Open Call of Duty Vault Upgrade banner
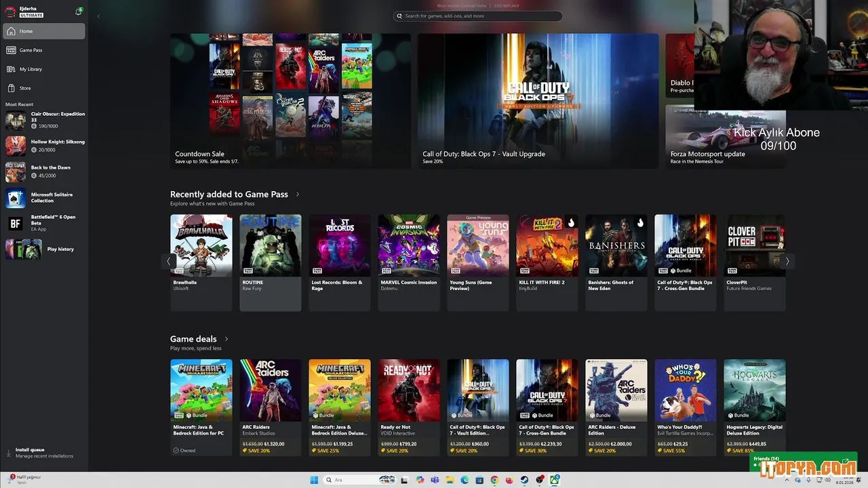This screenshot has width=868, height=488. click(x=538, y=101)
